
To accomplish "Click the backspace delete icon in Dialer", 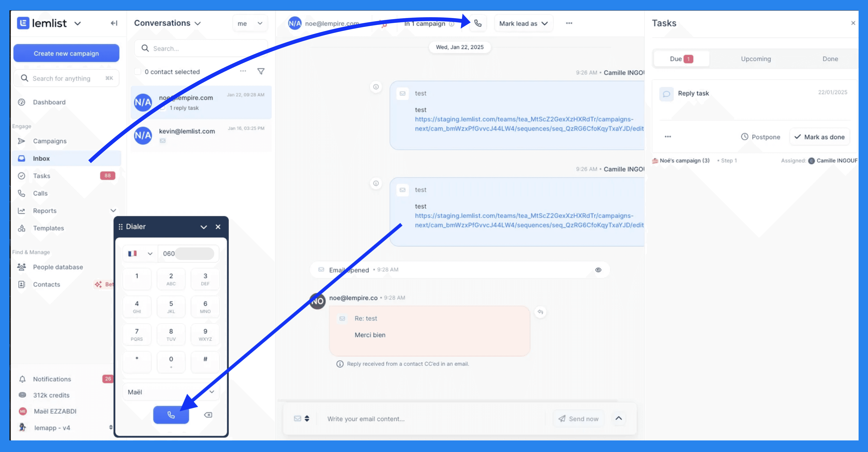I will click(208, 415).
